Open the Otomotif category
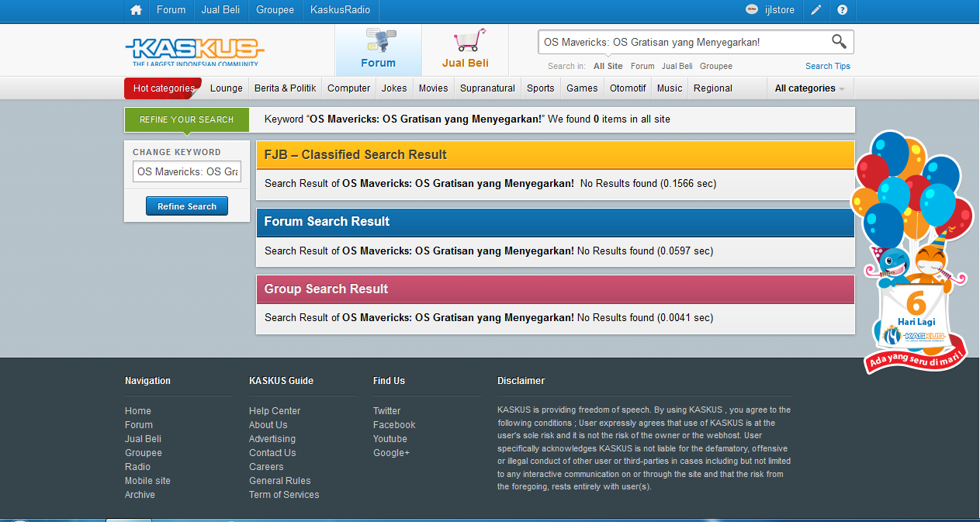This screenshot has height=522, width=980. click(628, 88)
